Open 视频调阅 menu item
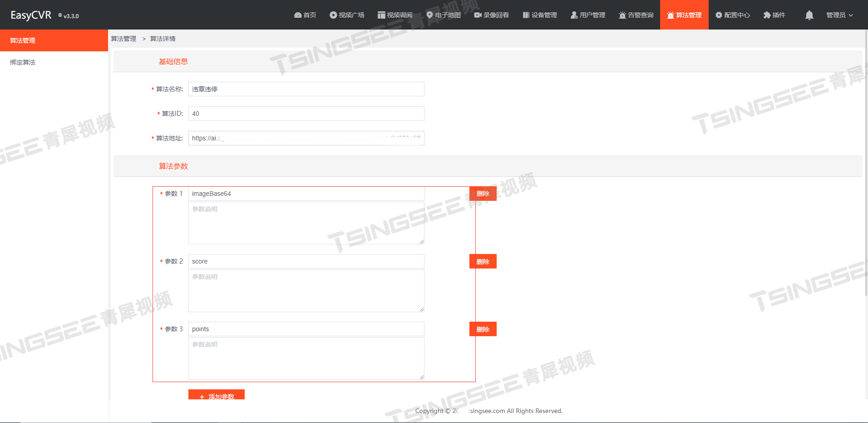Screen dimensions: 868x423 click(x=395, y=15)
